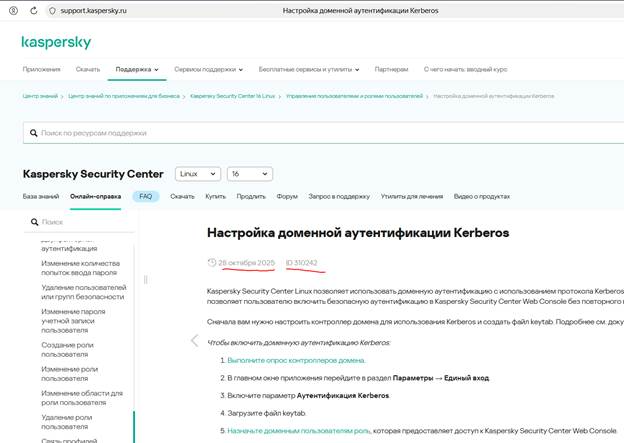
Task: Switch to the Онлайн-справка tab
Action: (x=96, y=196)
